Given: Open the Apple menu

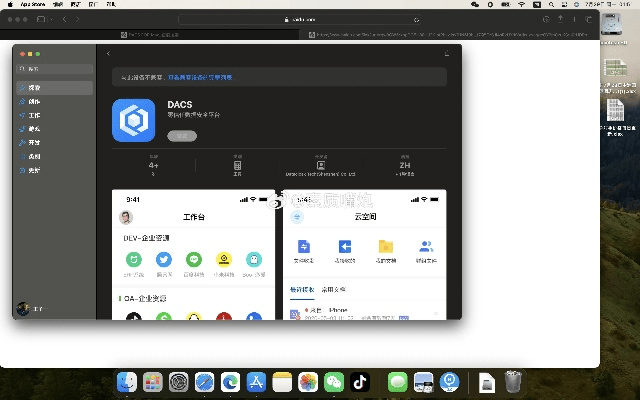Looking at the screenshot, I should pos(10,4).
